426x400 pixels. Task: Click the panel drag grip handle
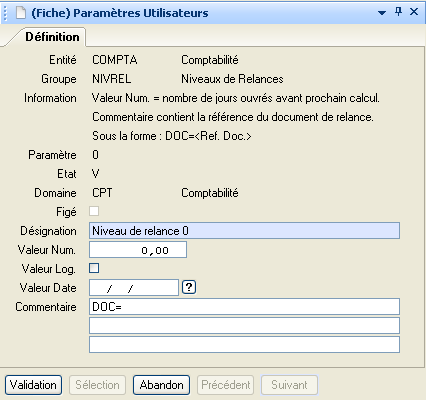coord(6,13)
